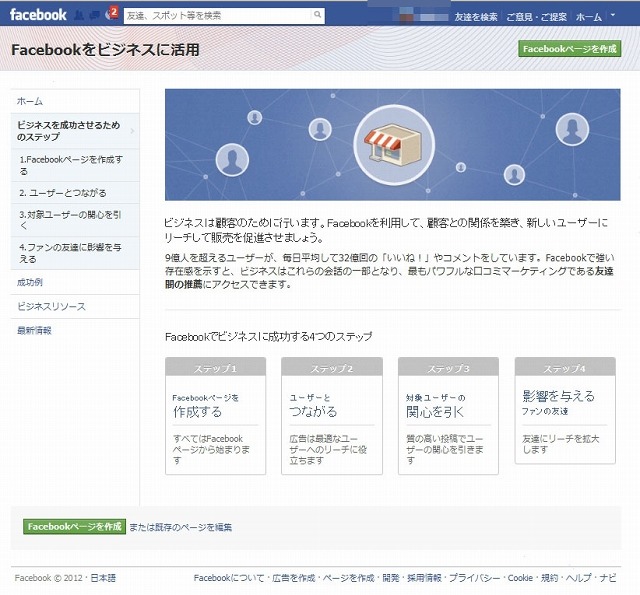Open プライバシー footer link
This screenshot has height=595, width=640.
(x=475, y=578)
